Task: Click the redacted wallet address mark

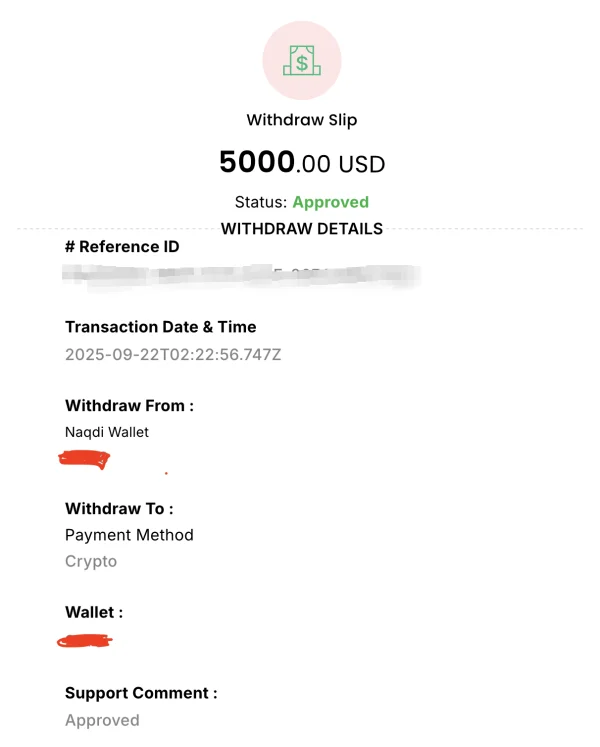Action: coord(86,640)
